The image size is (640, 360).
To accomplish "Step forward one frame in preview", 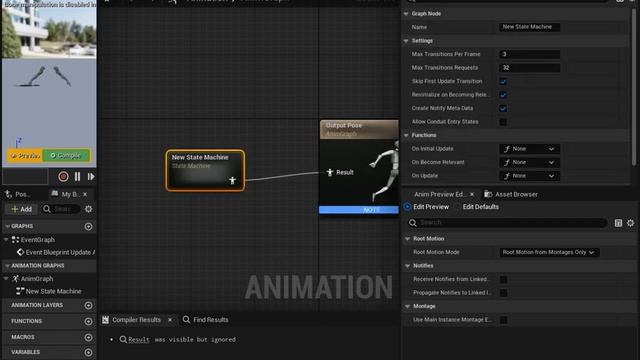I will point(91,177).
